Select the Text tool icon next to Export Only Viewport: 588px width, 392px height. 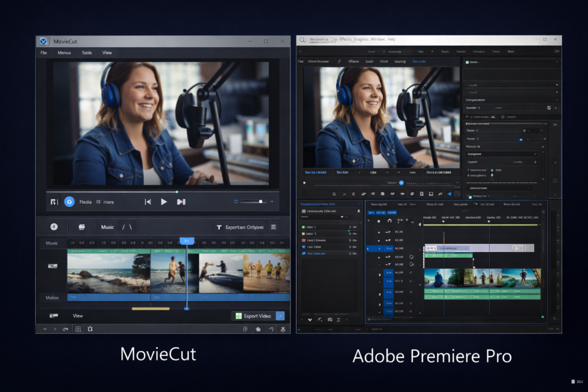[219, 227]
